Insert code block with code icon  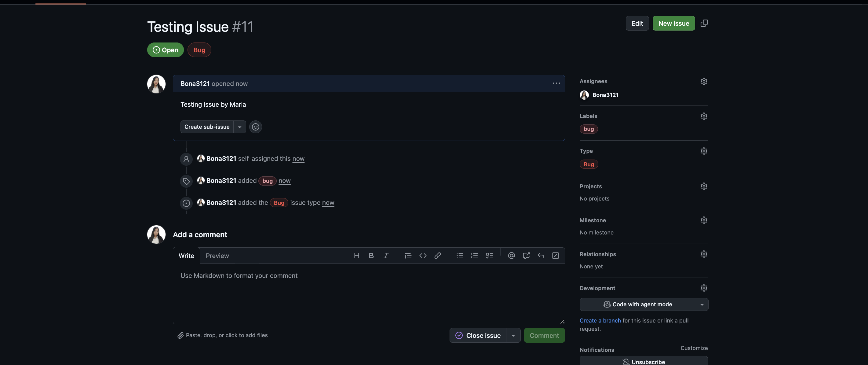tap(423, 256)
